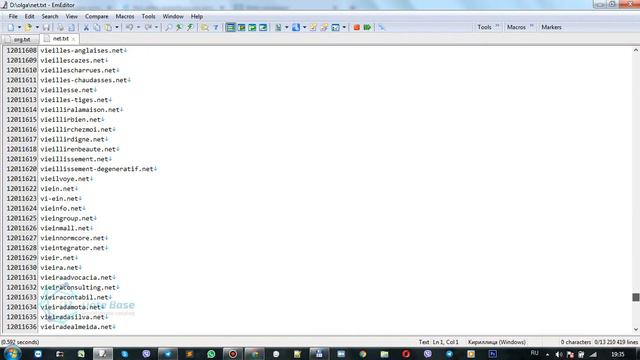The width and height of the screenshot is (640, 360).
Task: Click the Ln 1, Col 1 status entry
Action: click(445, 342)
